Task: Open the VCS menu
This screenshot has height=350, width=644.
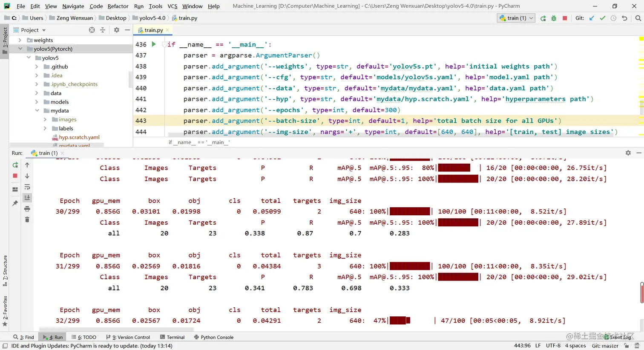Action: click(172, 6)
